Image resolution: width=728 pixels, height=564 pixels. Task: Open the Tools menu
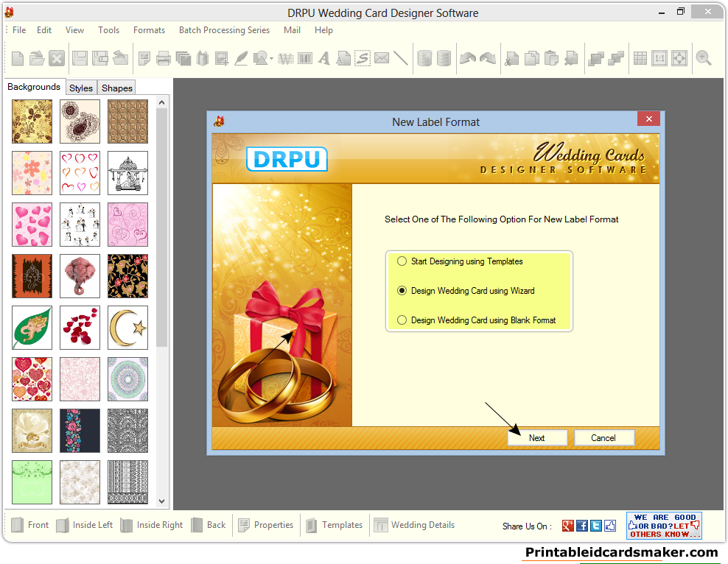[x=108, y=30]
